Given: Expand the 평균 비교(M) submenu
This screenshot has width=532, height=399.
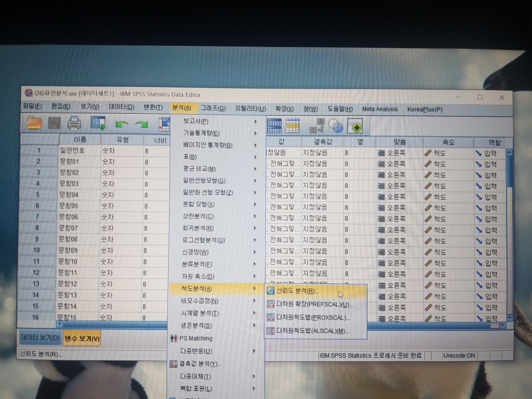Looking at the screenshot, I should tap(217, 169).
